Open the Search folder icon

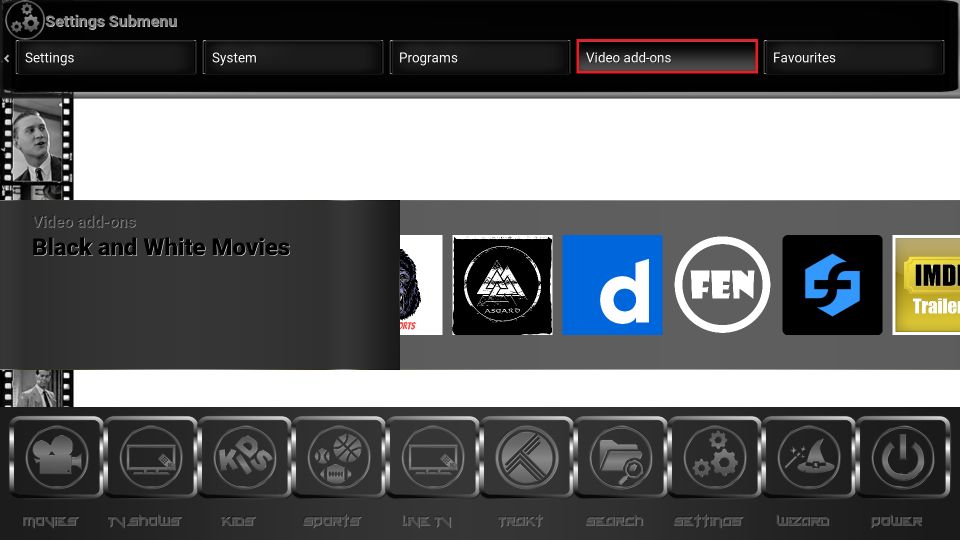click(x=621, y=457)
